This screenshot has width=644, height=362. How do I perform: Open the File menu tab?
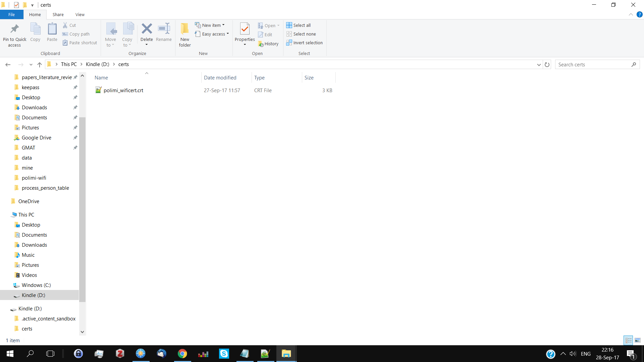click(x=11, y=14)
